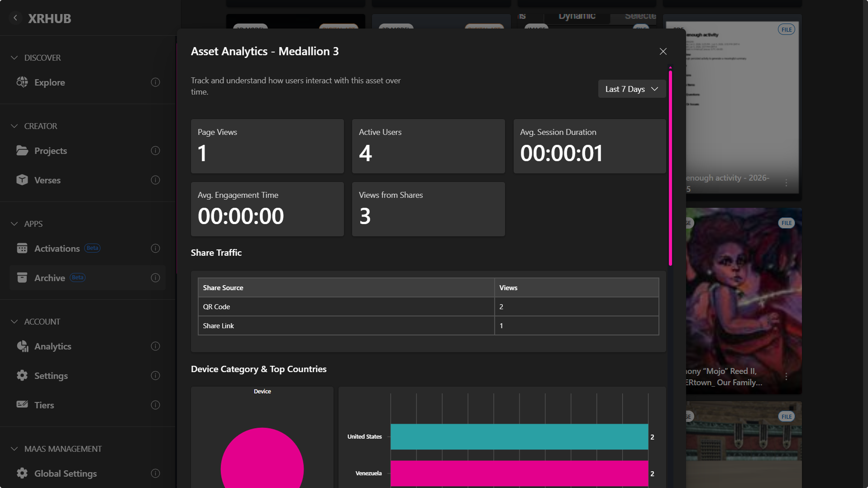Click the pink modal scrollbar

coord(670,167)
